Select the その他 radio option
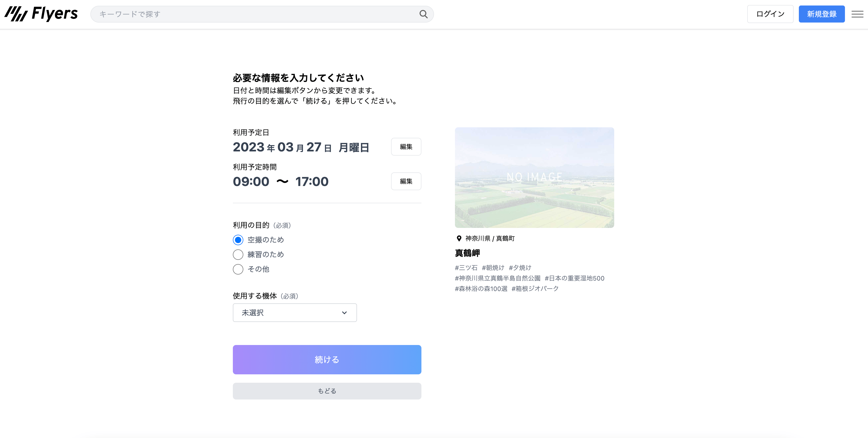The image size is (868, 438). point(238,269)
